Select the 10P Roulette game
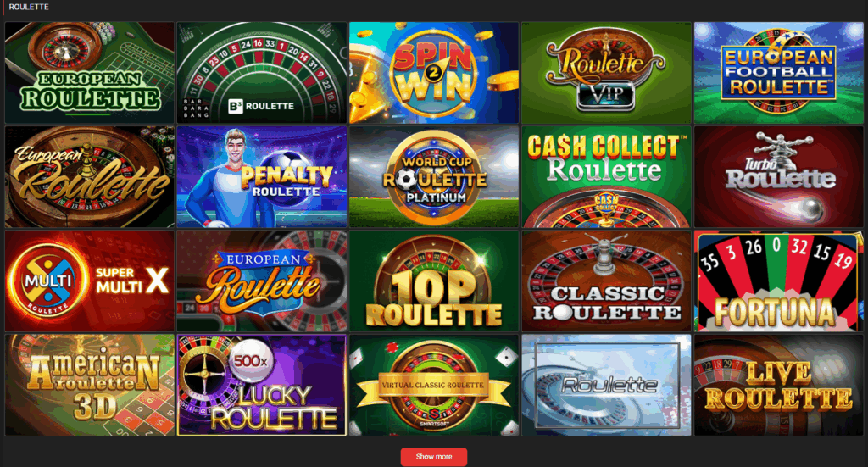 click(x=434, y=281)
